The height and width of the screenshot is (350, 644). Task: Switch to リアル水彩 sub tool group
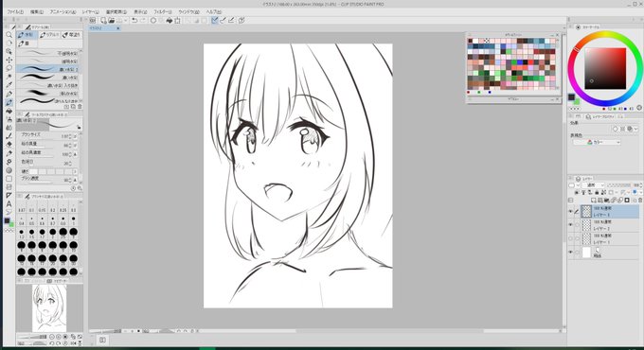point(49,35)
